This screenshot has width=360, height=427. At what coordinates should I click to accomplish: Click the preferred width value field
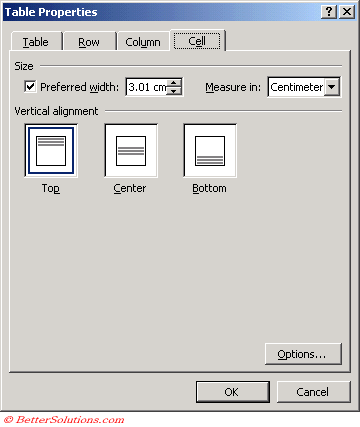click(147, 87)
